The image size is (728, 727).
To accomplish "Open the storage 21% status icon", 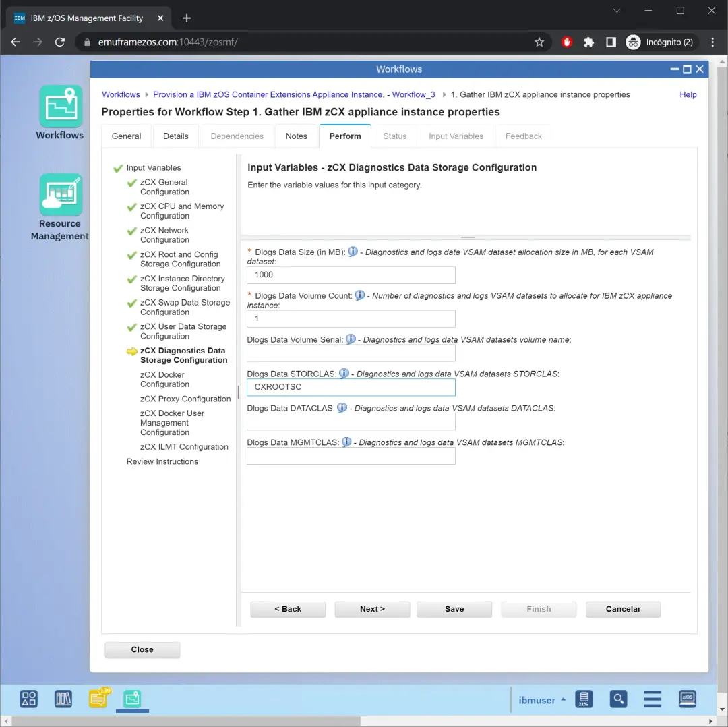I will tap(584, 699).
